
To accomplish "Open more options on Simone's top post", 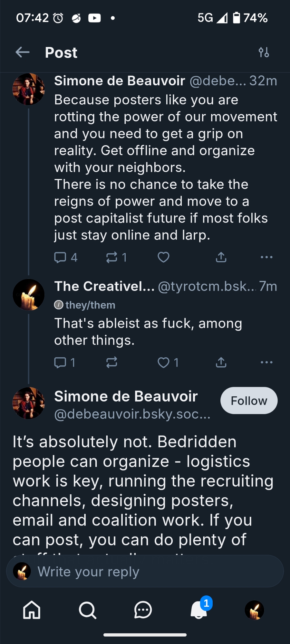I will click(x=266, y=257).
